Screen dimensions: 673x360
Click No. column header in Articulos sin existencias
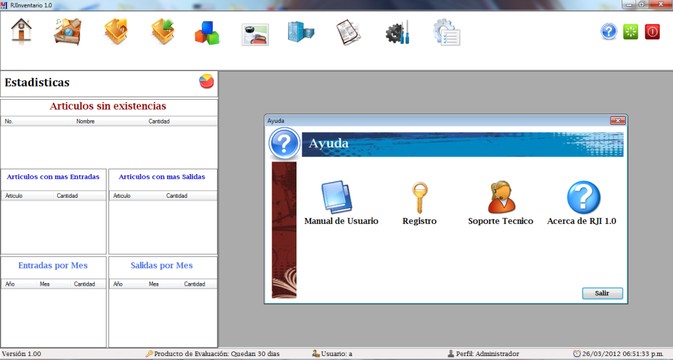tap(9, 121)
